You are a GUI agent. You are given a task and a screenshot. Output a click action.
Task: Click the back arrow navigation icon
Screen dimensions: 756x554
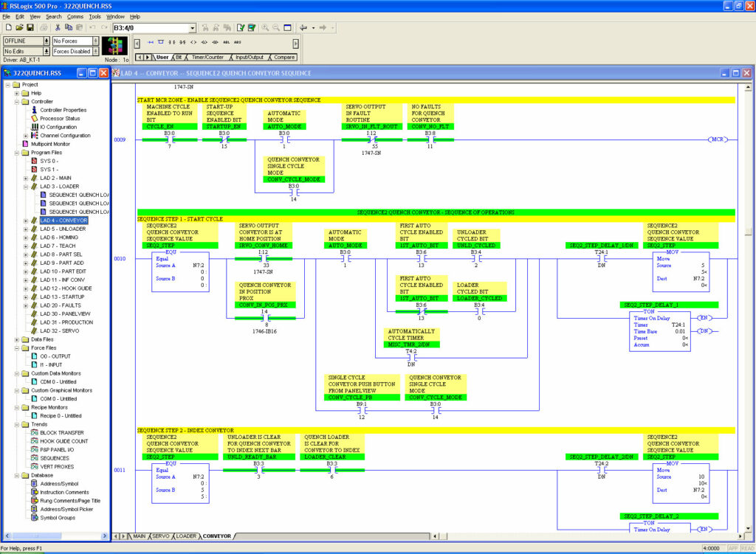(303, 28)
